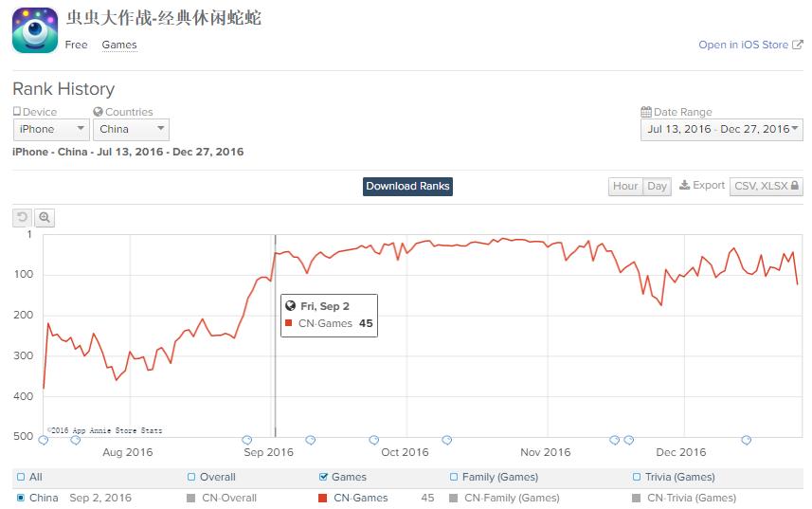The image size is (812, 509).
Task: Click the lock icon on CSV export
Action: (794, 186)
